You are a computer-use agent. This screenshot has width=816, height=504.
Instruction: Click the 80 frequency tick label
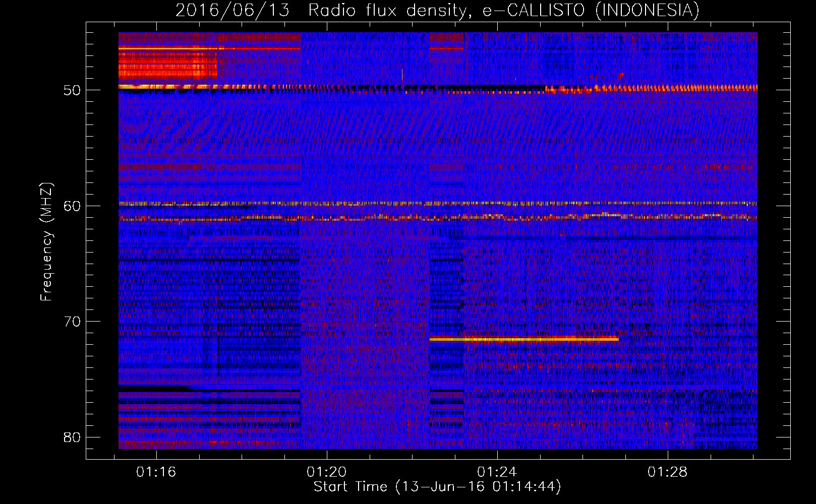tap(72, 437)
